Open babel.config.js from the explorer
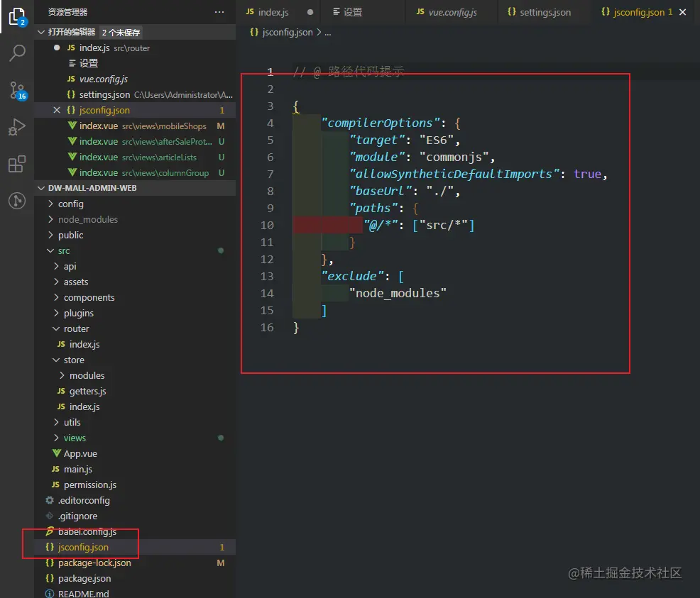The width and height of the screenshot is (700, 598). (87, 531)
